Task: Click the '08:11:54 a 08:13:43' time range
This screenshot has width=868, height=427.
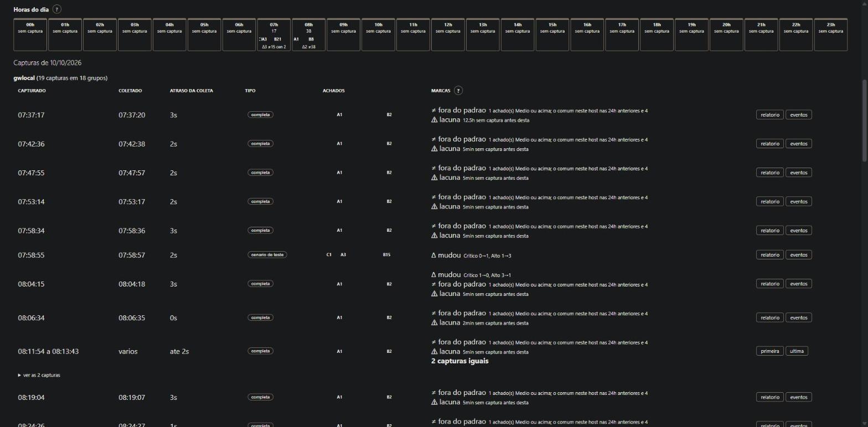Action: pyautogui.click(x=48, y=351)
